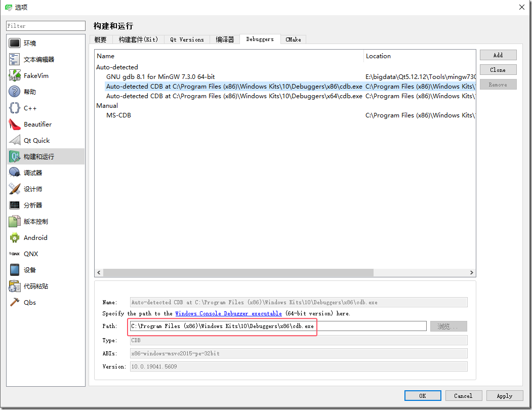This screenshot has height=410, width=532.
Task: Open the Qbs hammer icon
Action: [15, 302]
